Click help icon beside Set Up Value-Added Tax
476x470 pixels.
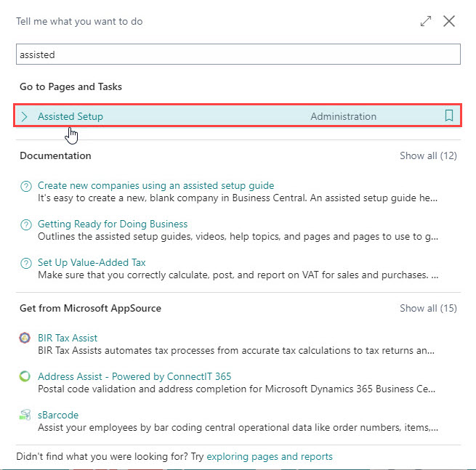tap(26, 263)
